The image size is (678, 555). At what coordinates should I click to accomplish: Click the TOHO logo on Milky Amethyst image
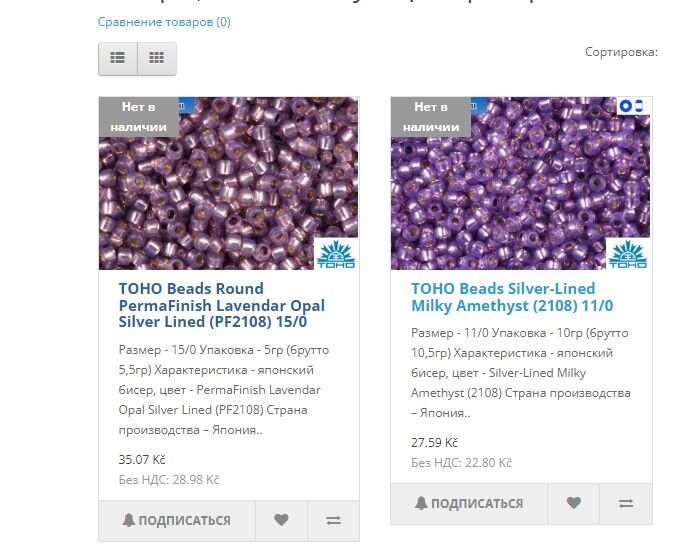click(628, 254)
